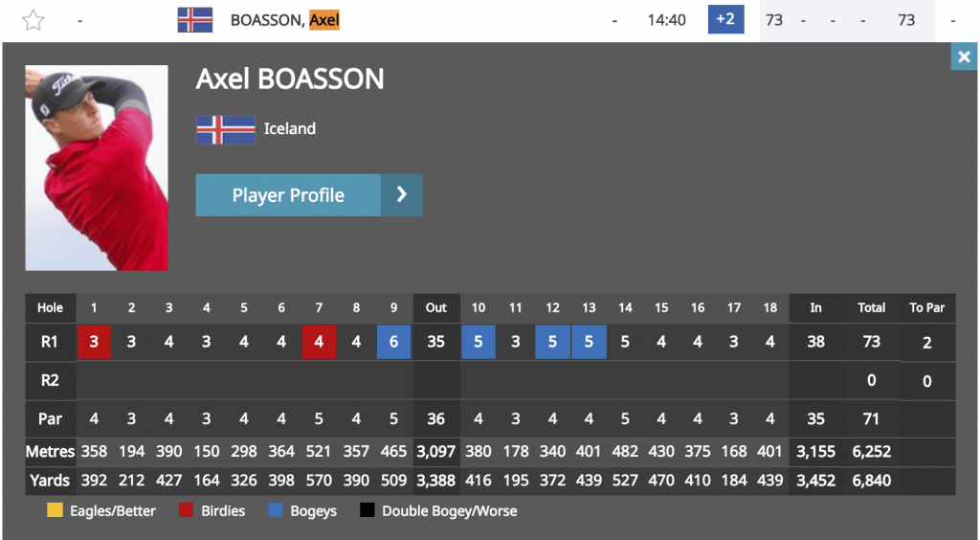Viewport: 980px width, 540px height.
Task: Click the To Par column header
Action: (x=926, y=307)
